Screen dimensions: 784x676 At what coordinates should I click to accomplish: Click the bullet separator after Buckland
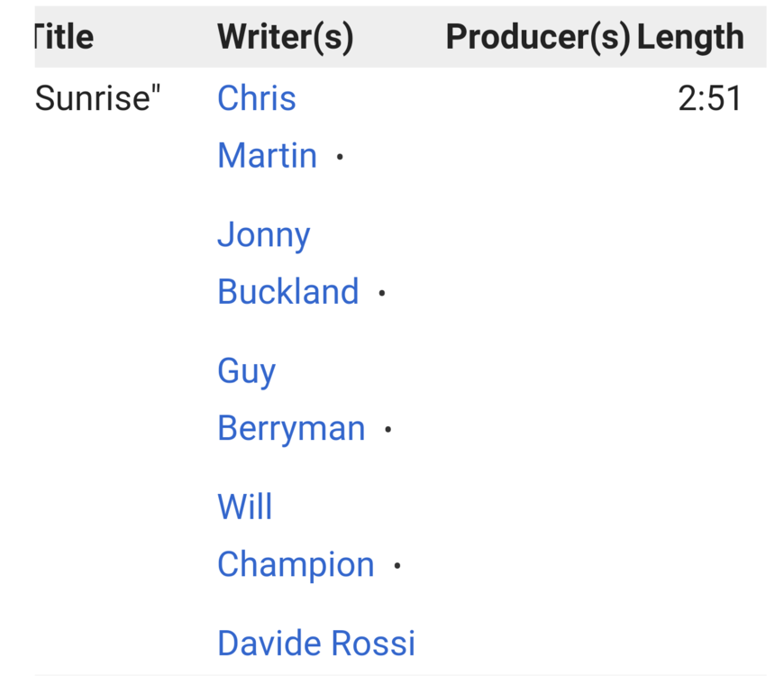pos(382,293)
